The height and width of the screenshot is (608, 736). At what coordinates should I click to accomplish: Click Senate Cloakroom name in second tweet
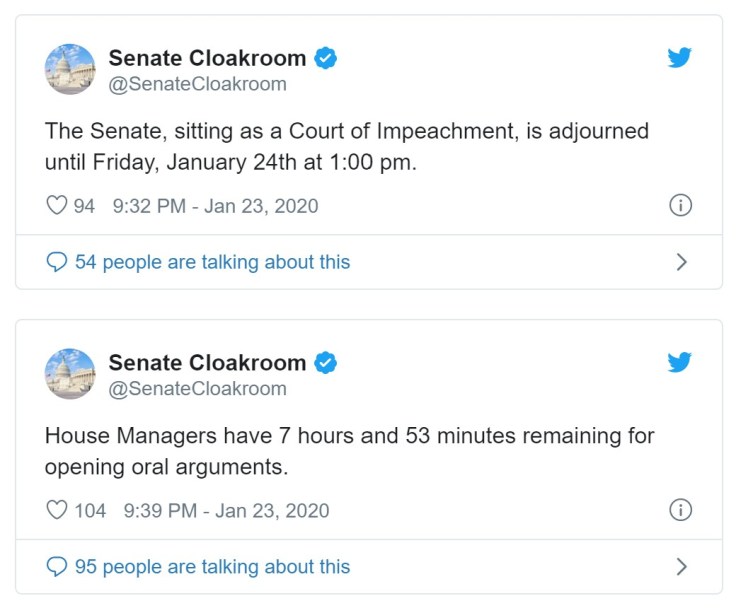207,363
